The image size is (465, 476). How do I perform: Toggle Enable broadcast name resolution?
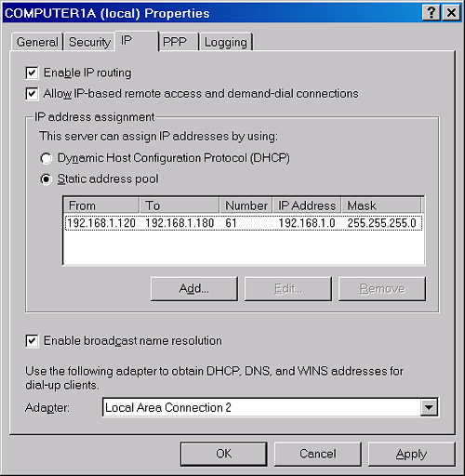(32, 341)
